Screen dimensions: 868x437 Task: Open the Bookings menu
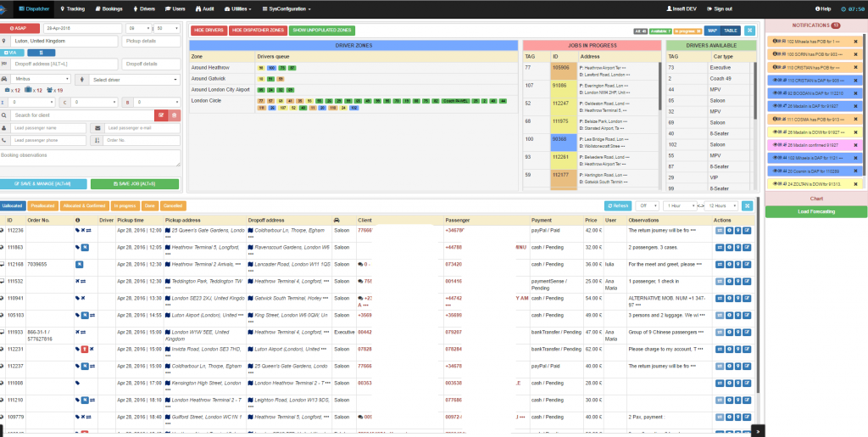pyautogui.click(x=108, y=8)
